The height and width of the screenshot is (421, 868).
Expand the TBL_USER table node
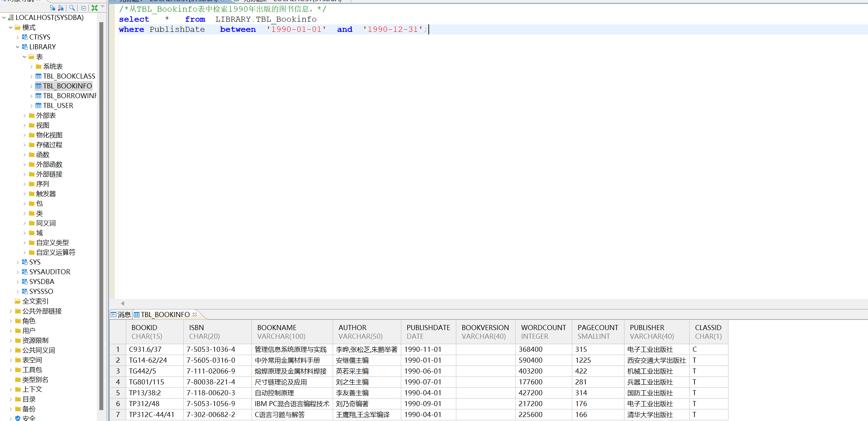pos(31,105)
